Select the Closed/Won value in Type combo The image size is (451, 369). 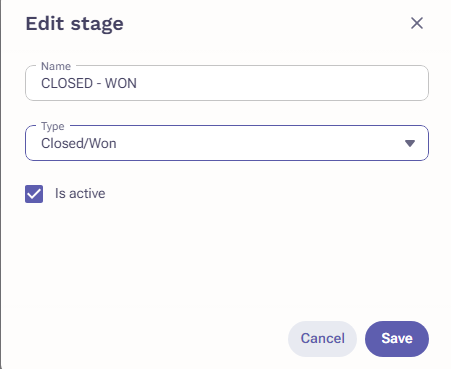tap(79, 143)
